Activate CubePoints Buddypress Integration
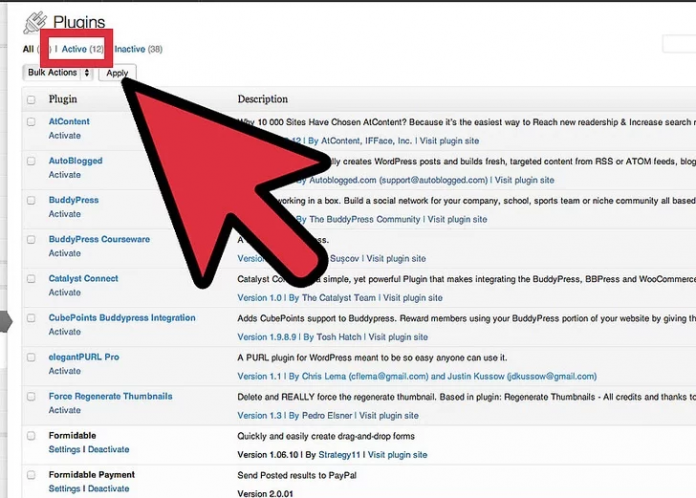 pyautogui.click(x=65, y=331)
